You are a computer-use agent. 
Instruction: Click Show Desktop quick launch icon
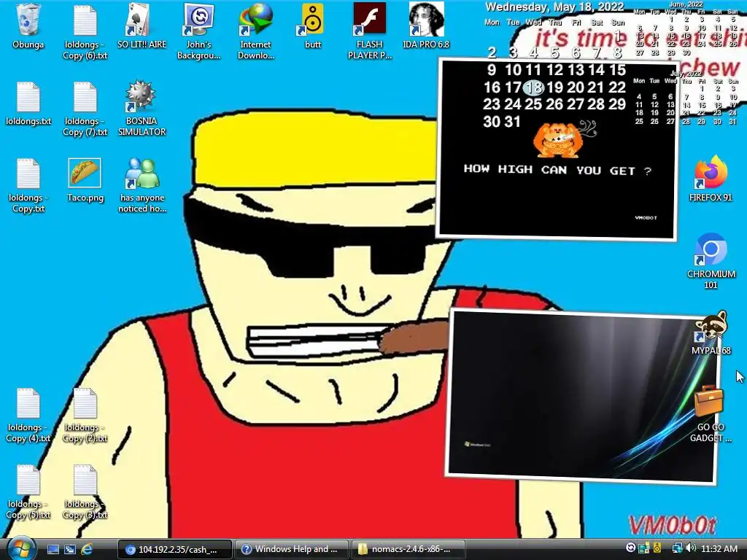pyautogui.click(x=53, y=549)
